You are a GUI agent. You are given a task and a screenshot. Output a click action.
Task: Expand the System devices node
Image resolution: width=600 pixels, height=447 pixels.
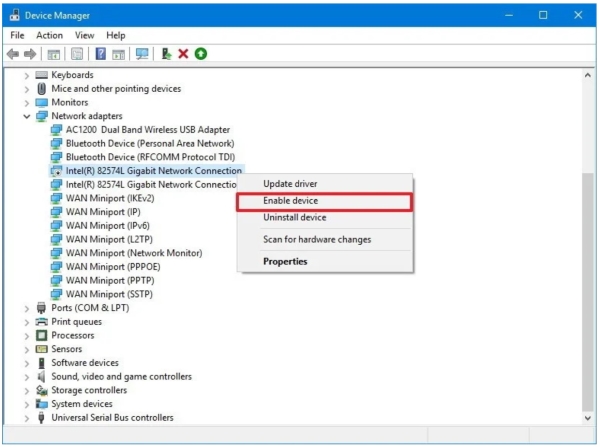pos(26,405)
